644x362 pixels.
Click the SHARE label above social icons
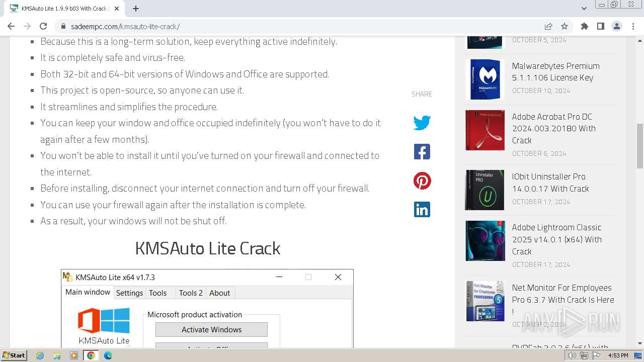click(422, 94)
